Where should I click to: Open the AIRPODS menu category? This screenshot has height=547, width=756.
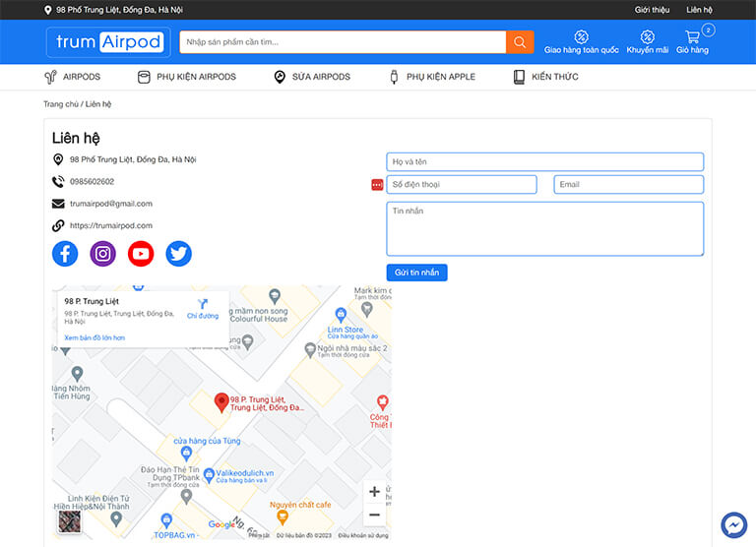pyautogui.click(x=73, y=77)
